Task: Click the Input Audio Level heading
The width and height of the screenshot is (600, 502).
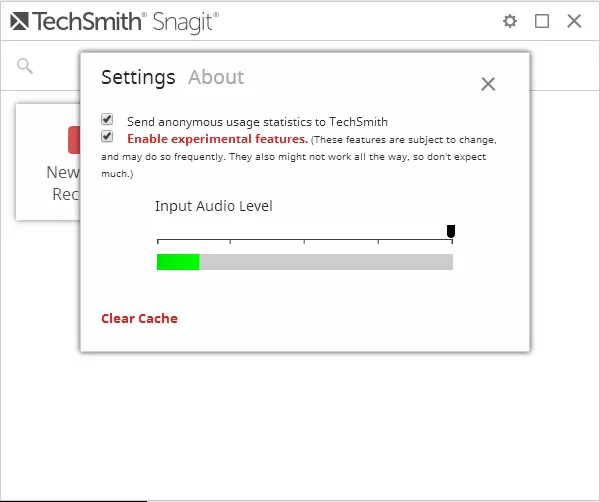Action: pos(214,206)
